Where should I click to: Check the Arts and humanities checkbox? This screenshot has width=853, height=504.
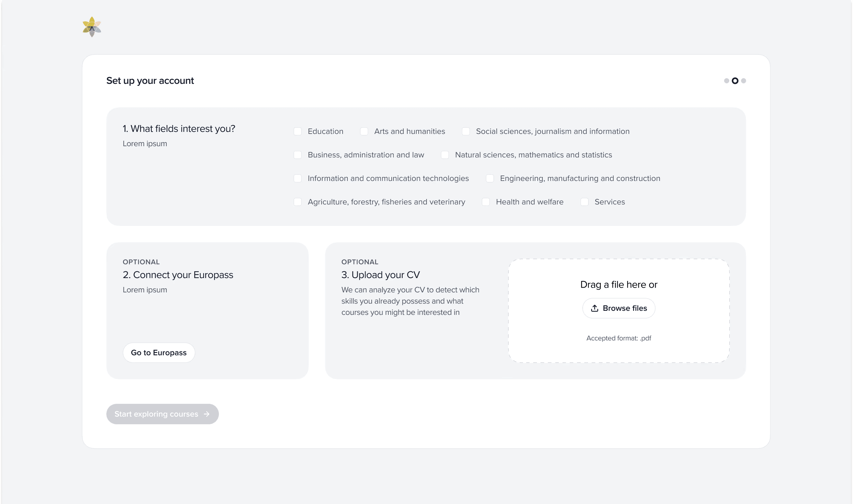364,131
